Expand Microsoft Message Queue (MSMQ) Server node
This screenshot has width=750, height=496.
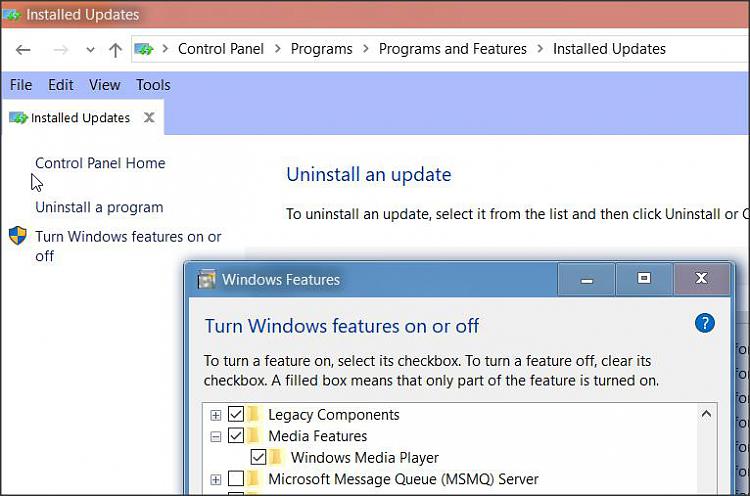[216, 479]
